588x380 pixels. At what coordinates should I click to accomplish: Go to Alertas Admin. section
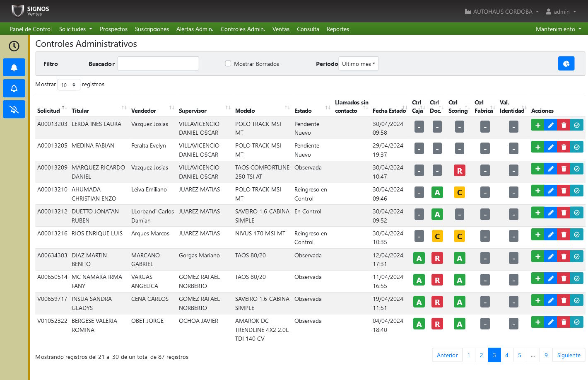point(195,29)
